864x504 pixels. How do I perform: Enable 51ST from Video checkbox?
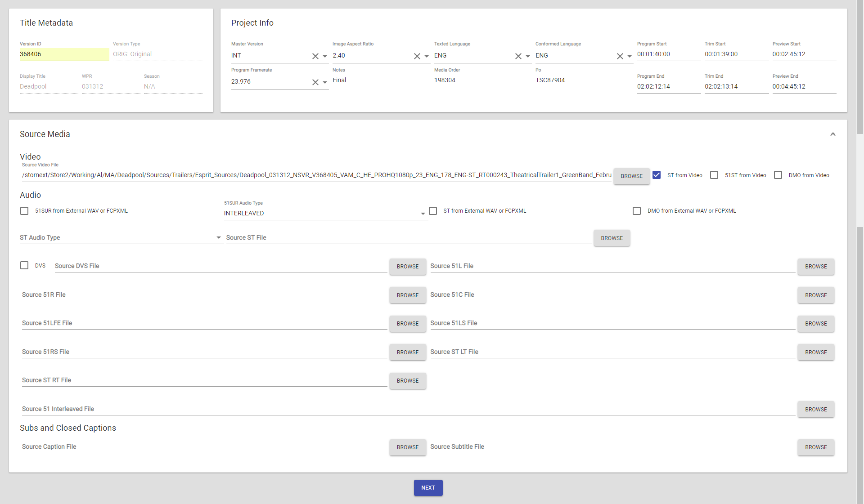(x=714, y=175)
